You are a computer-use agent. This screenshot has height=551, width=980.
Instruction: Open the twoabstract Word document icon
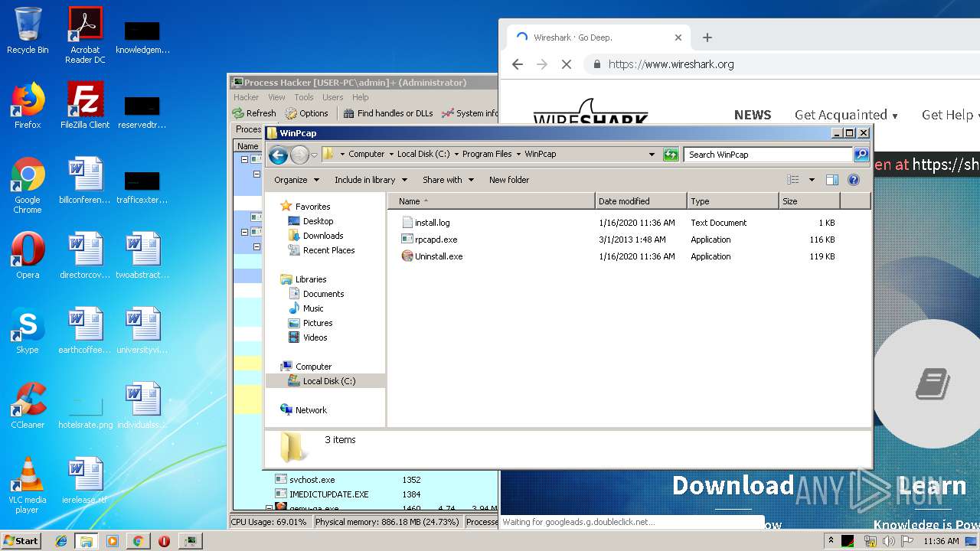pos(143,256)
